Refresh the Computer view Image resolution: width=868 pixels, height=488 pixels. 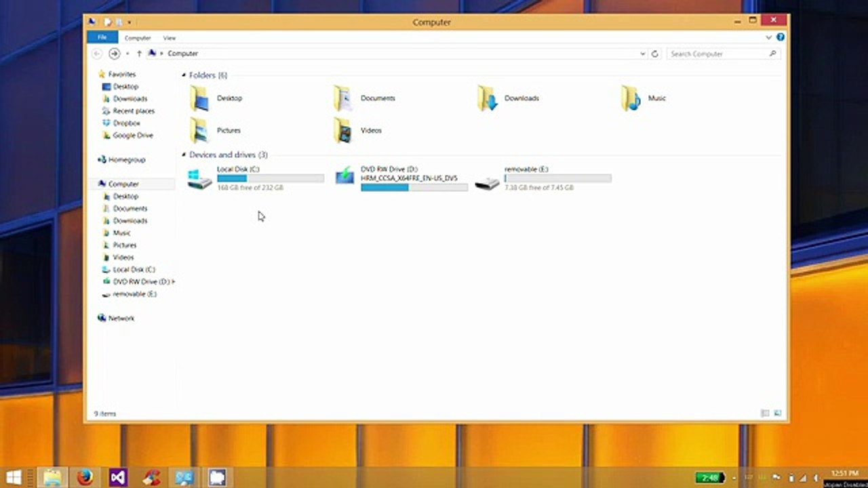654,54
